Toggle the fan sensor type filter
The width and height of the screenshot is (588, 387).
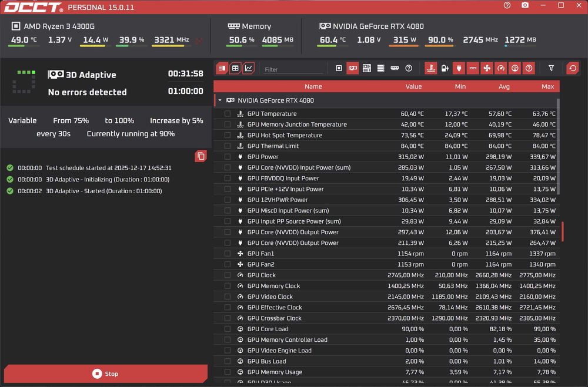487,68
